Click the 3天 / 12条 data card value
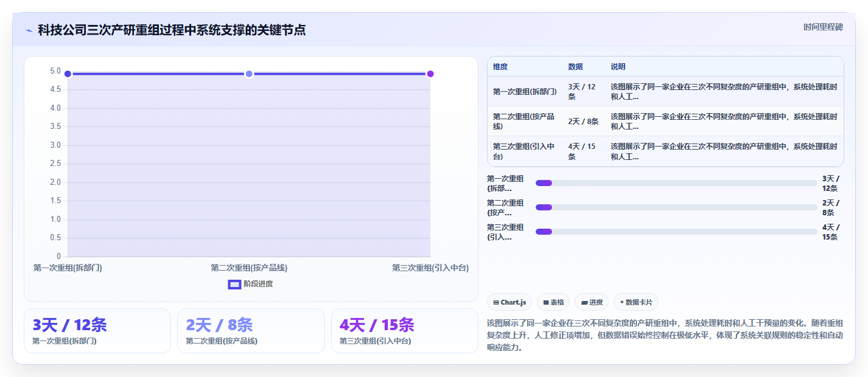868x377 pixels. 70,325
